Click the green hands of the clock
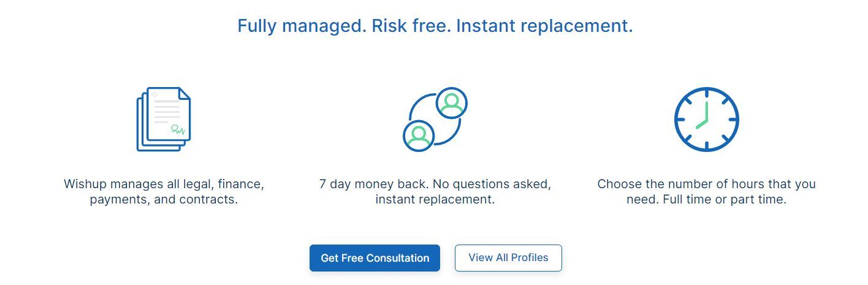The image size is (868, 285). pyautogui.click(x=704, y=118)
